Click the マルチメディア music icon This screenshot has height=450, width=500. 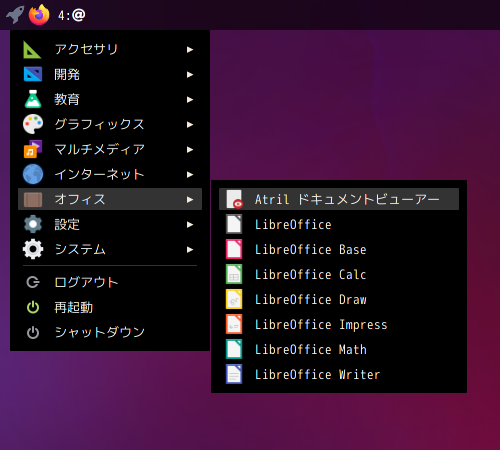[x=33, y=149]
